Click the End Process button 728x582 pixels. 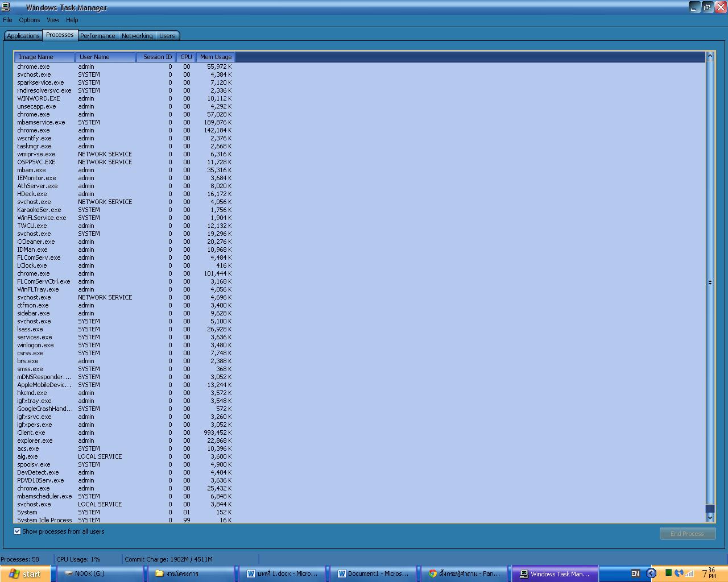pyautogui.click(x=687, y=534)
